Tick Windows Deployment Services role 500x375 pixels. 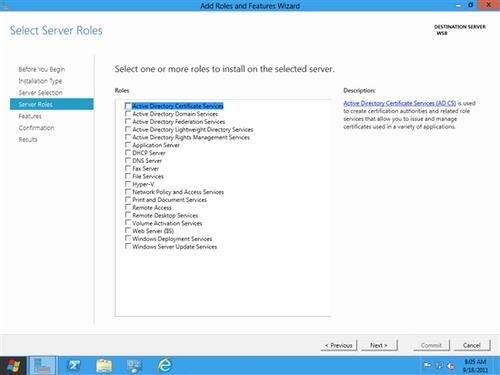[128, 238]
